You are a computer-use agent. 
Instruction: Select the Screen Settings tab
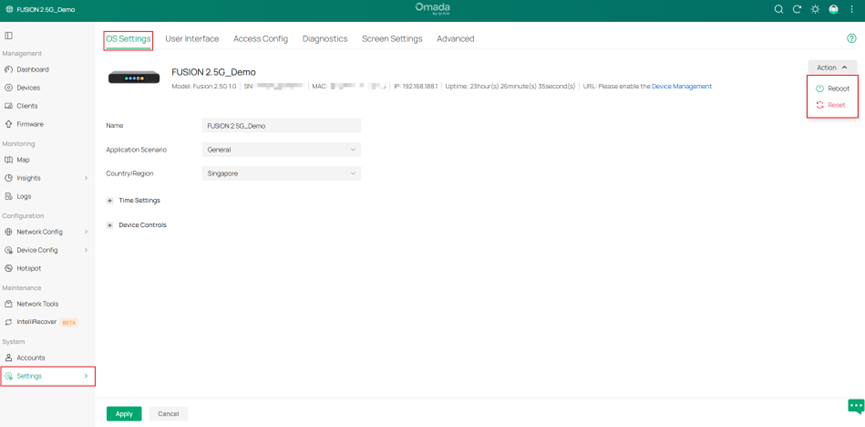[392, 39]
